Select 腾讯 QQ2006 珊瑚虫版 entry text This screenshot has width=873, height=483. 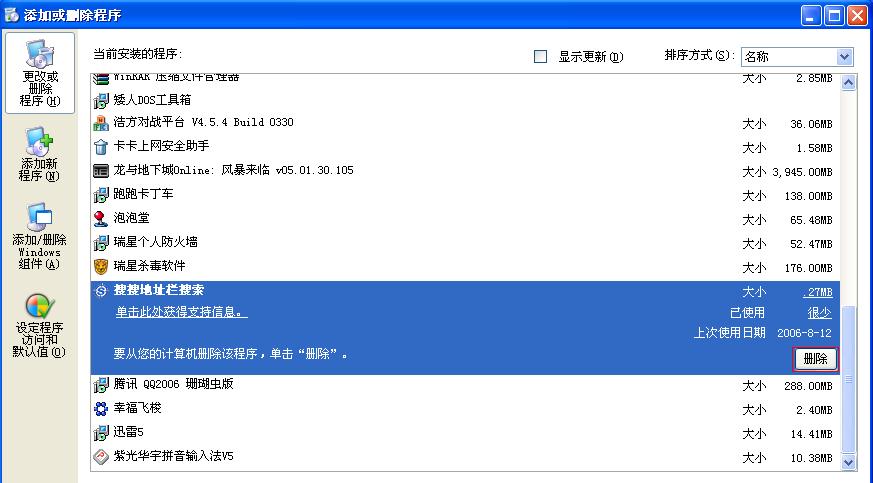(173, 384)
